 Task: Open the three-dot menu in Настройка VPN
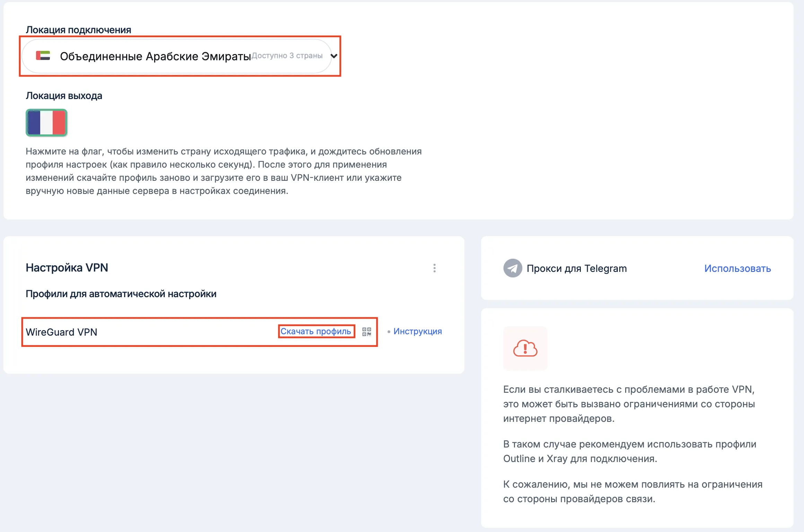pyautogui.click(x=434, y=268)
